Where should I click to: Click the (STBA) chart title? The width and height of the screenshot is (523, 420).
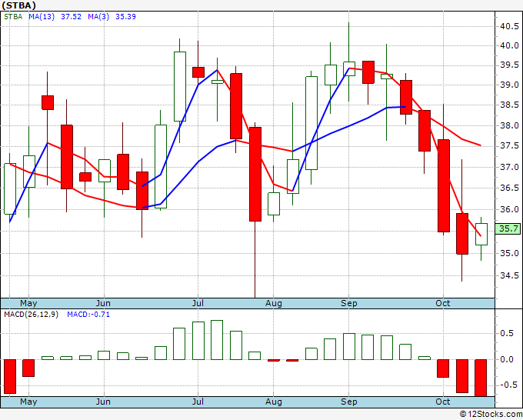click(x=18, y=5)
